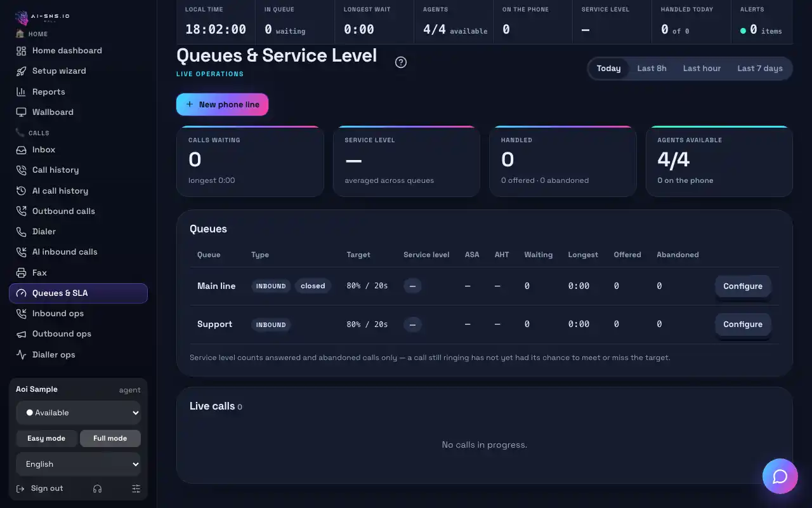Click the Fax printer icon

point(21,272)
